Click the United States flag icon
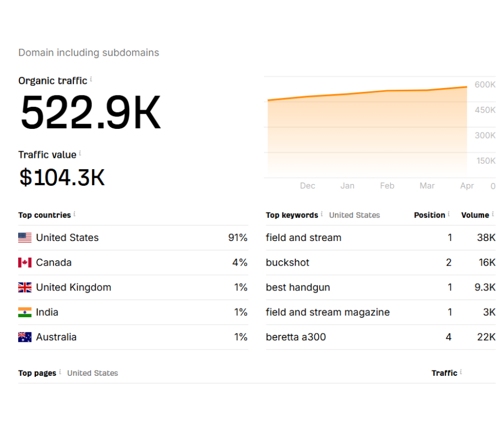The image size is (504, 423). tap(25, 238)
